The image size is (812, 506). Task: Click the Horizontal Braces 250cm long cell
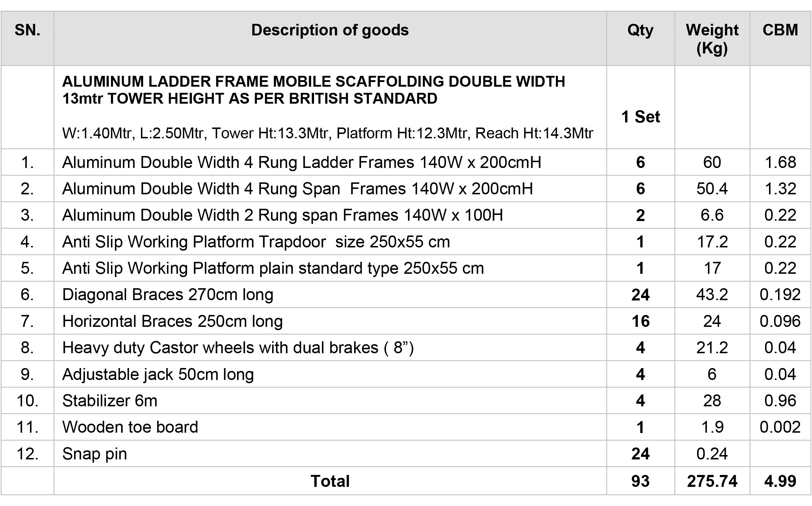(x=330, y=321)
